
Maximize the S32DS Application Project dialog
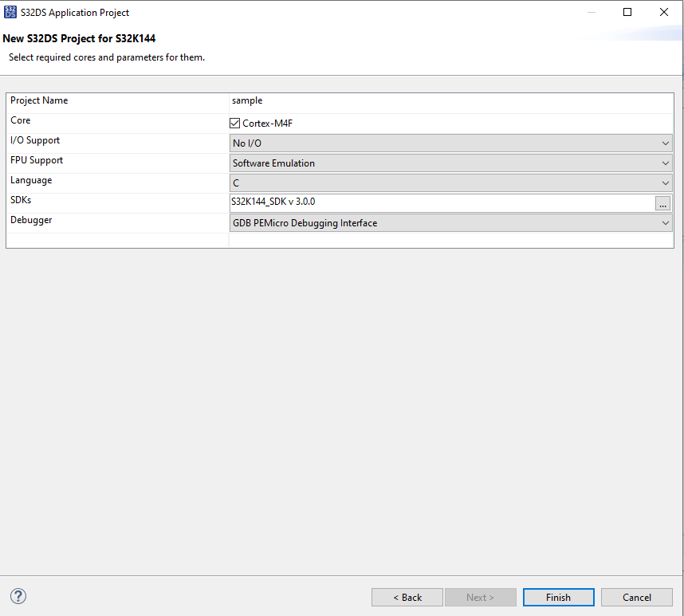(627, 12)
